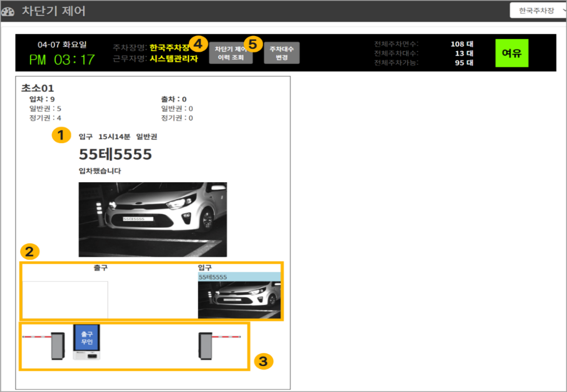Click the 초소01 booth title

(38, 88)
